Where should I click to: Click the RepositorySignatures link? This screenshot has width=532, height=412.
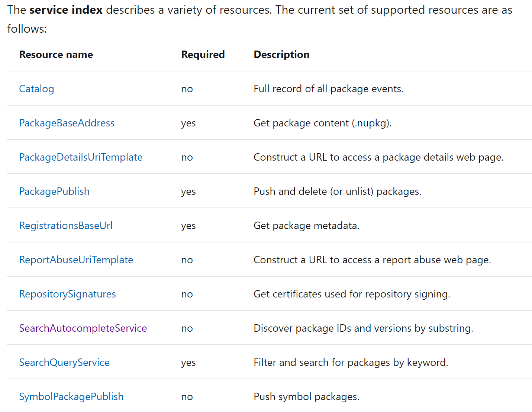click(x=67, y=294)
